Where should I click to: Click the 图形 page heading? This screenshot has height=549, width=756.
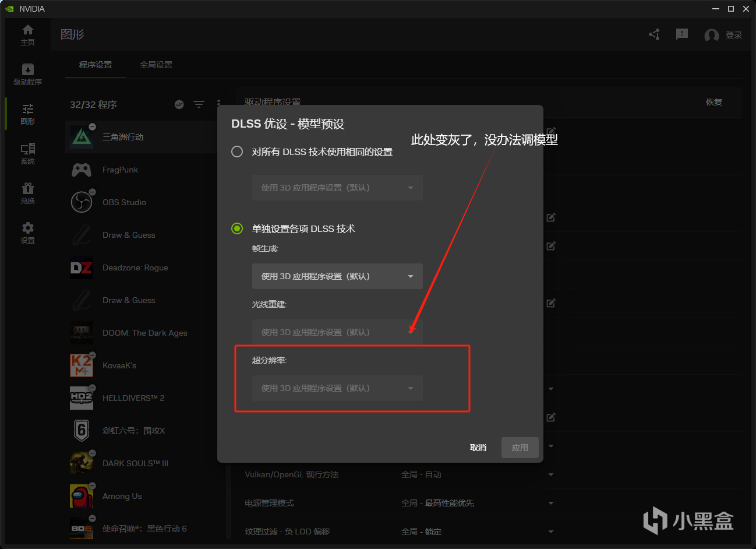coord(72,34)
